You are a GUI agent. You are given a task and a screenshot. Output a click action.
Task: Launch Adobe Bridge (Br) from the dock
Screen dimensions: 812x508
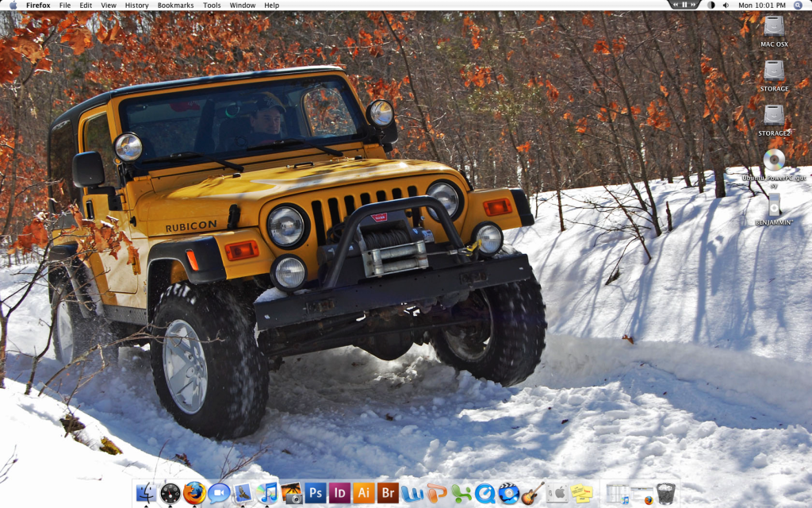point(388,493)
